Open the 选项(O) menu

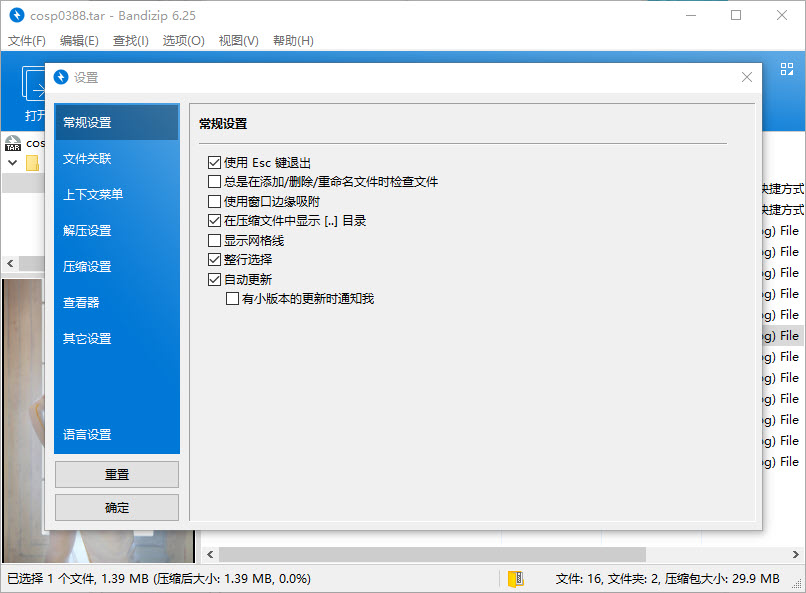pos(183,41)
